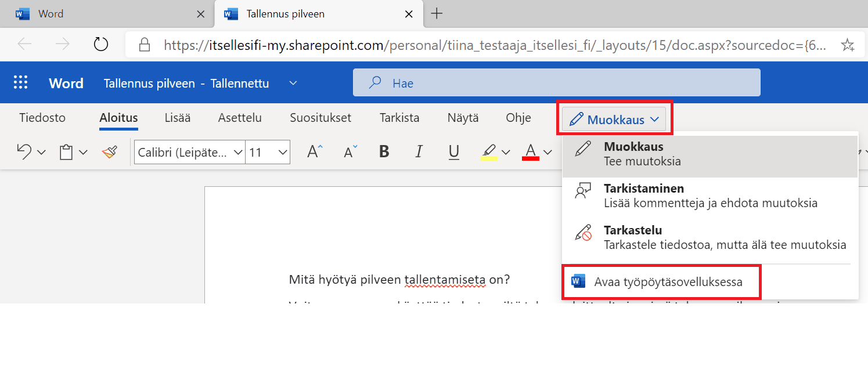Open the Tiedosto menu
The image size is (868, 376).
(42, 118)
